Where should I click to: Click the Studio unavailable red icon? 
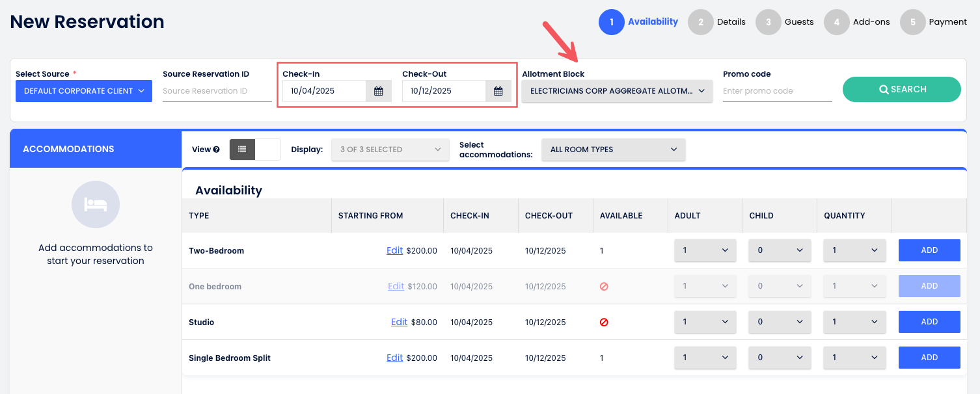(604, 322)
